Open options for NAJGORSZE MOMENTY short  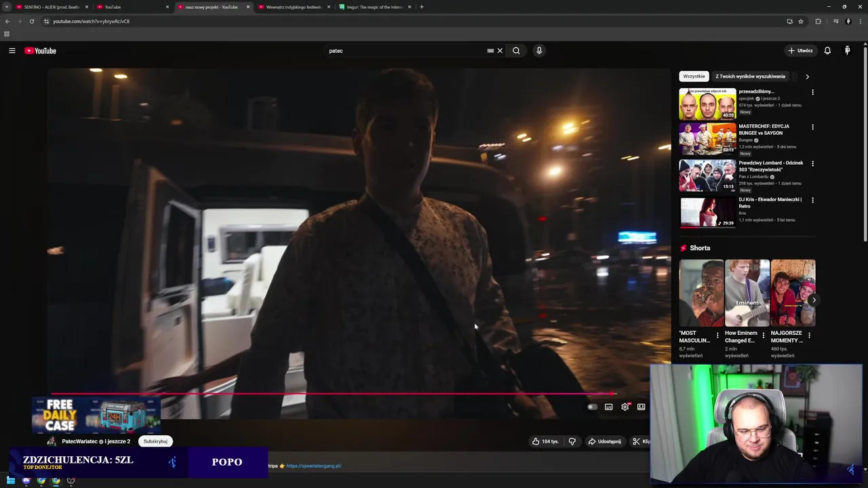(809, 335)
